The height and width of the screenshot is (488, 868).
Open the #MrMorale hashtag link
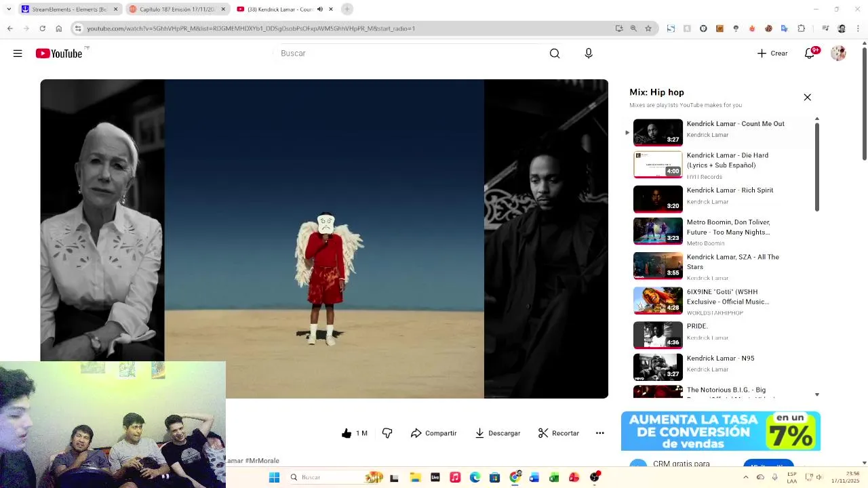pyautogui.click(x=262, y=461)
